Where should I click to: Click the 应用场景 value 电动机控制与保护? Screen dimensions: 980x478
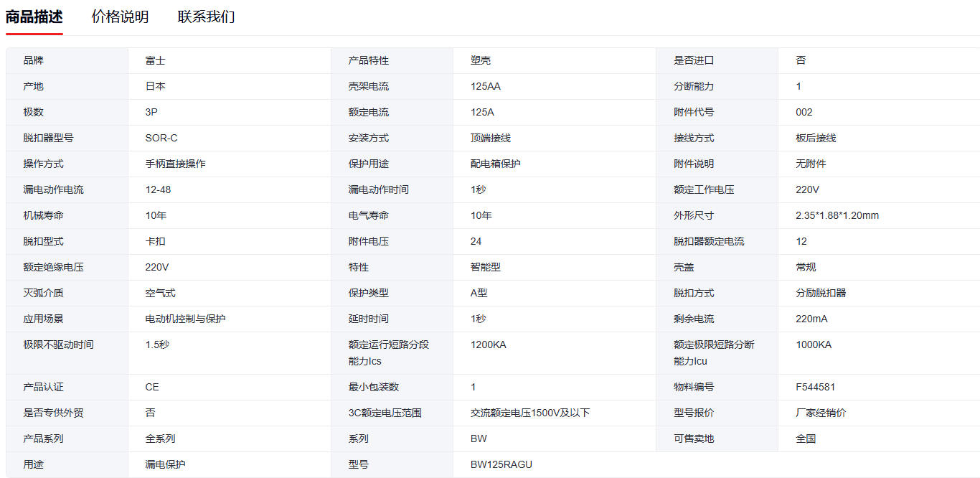pyautogui.click(x=185, y=319)
